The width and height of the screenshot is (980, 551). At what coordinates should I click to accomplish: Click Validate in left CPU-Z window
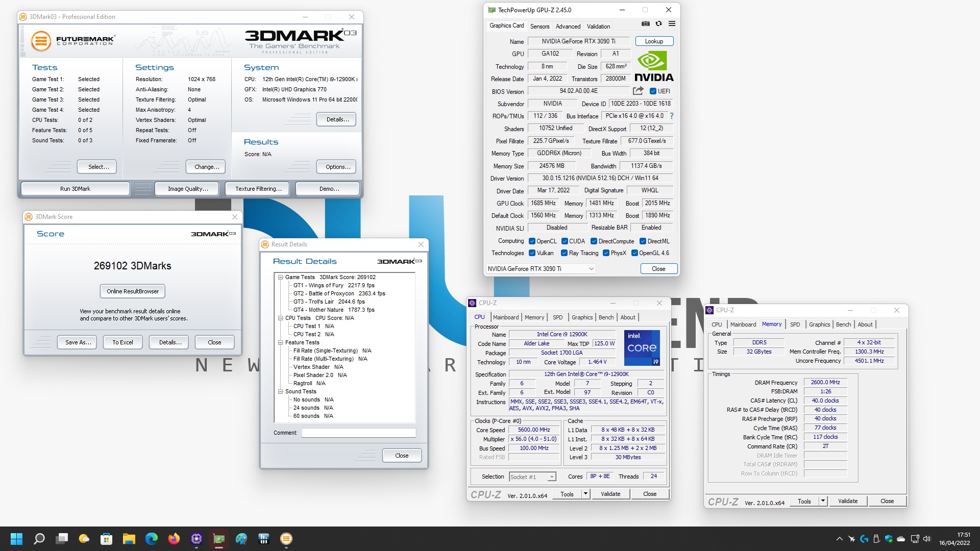(610, 494)
